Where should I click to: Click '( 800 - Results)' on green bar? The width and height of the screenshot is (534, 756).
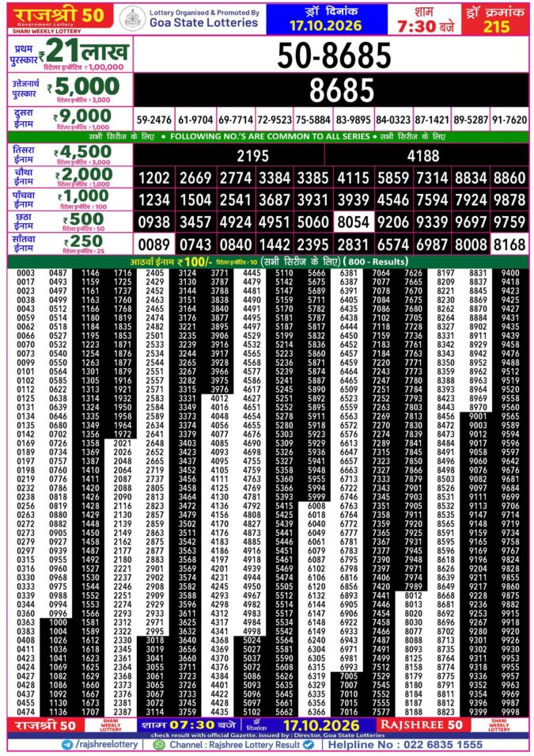click(x=376, y=262)
